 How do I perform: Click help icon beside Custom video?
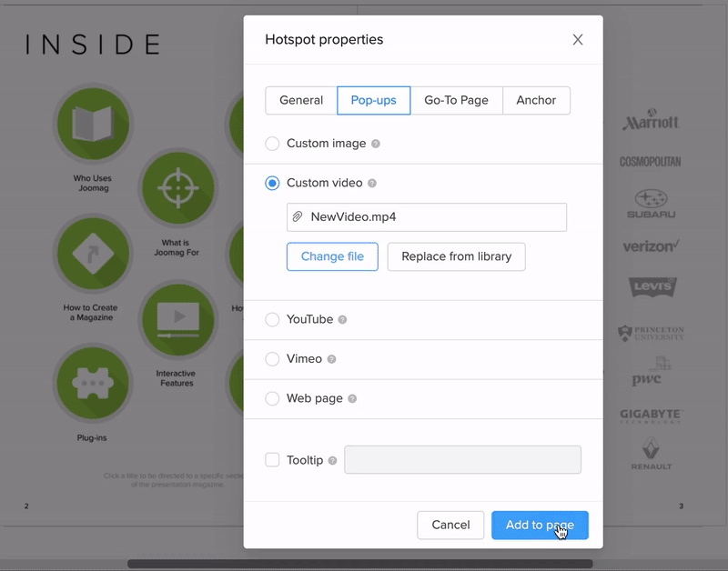[x=372, y=184]
